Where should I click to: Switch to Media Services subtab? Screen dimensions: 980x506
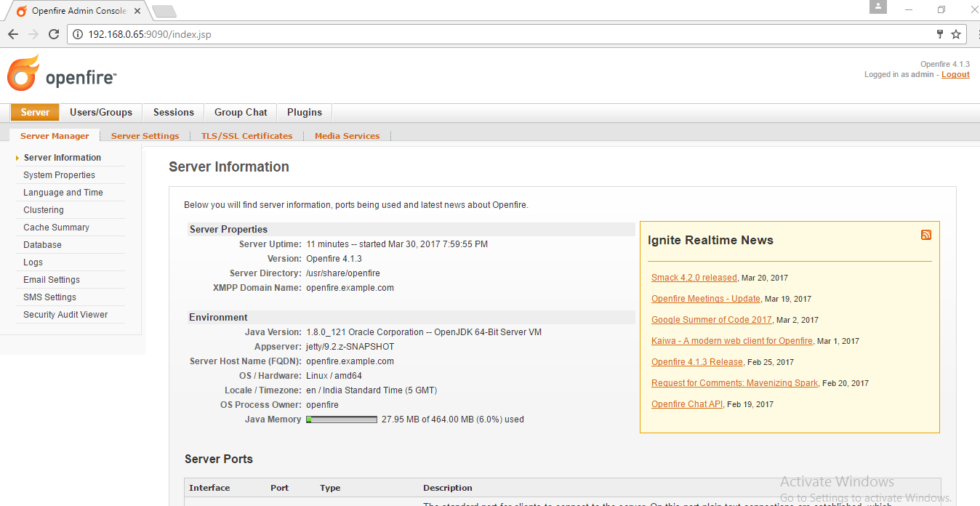coord(347,136)
